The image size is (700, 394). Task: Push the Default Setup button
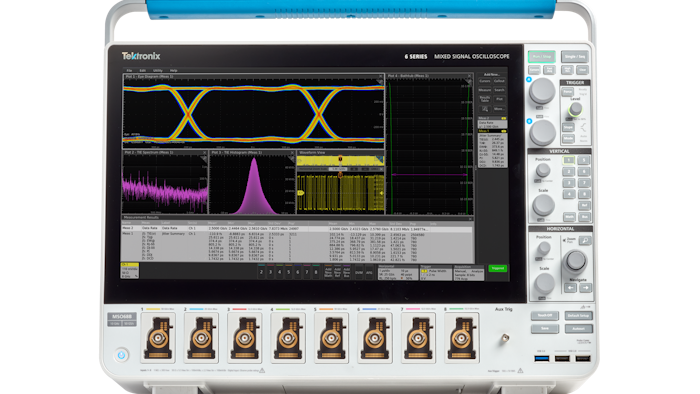579,315
